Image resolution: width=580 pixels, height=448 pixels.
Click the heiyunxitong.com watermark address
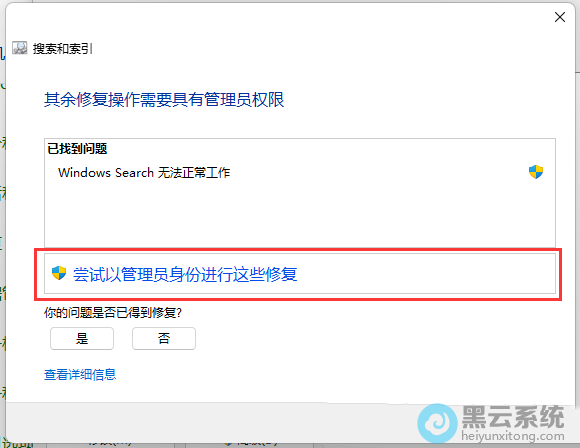513,436
